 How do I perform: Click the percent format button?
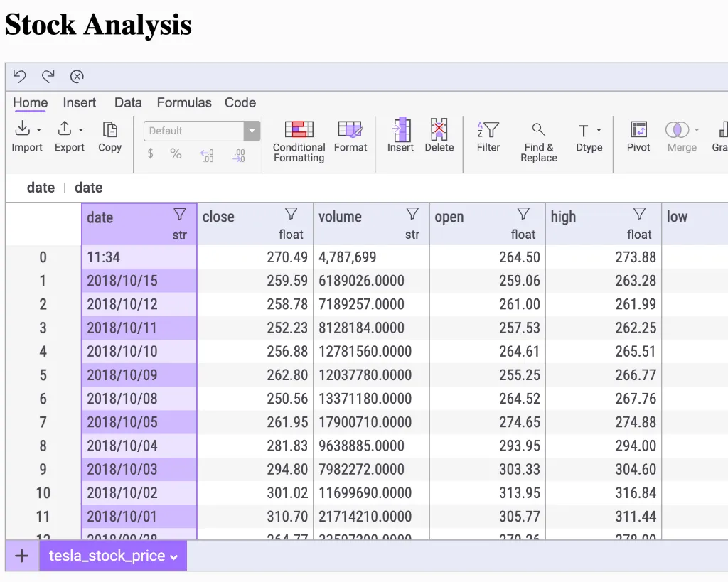(176, 154)
